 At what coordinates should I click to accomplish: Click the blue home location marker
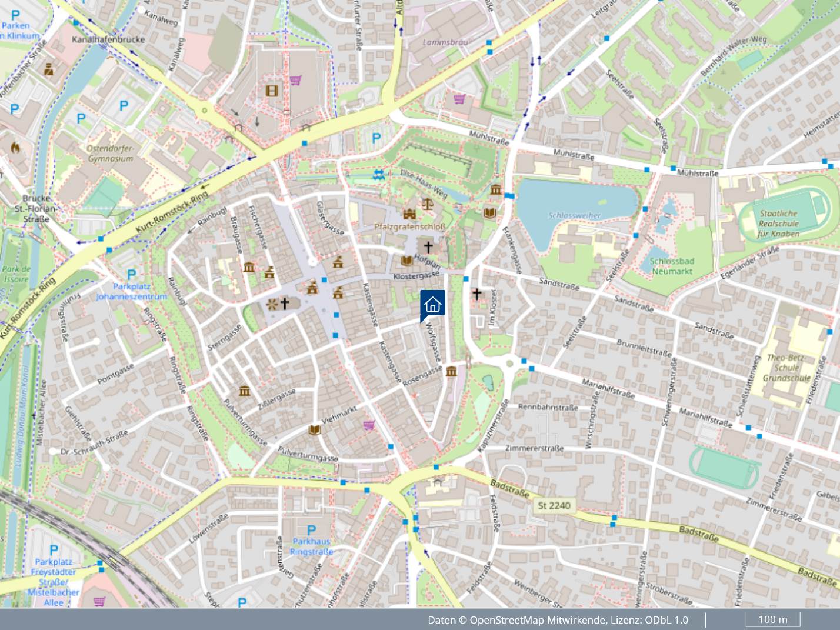point(432,304)
